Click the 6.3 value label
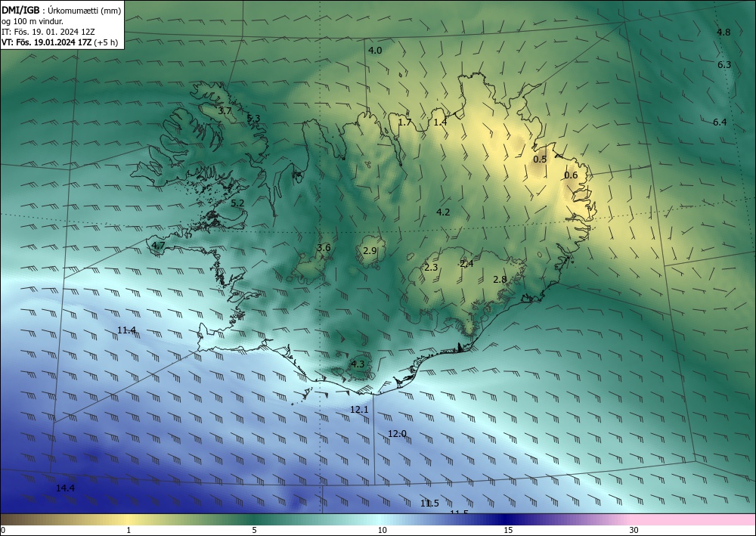The image size is (756, 536). (724, 64)
